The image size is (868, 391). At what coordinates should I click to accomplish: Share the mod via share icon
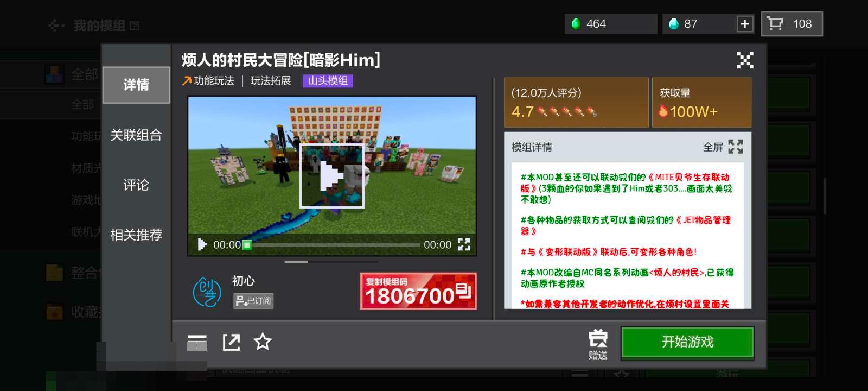point(231,342)
